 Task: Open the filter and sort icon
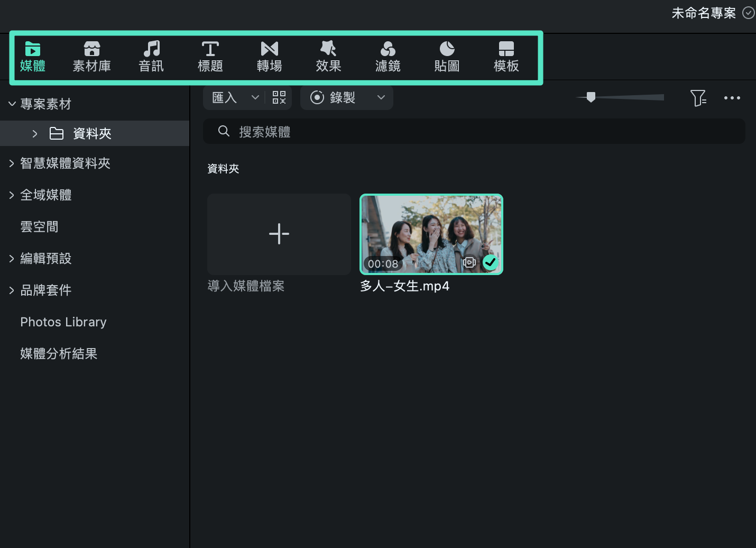coord(698,98)
